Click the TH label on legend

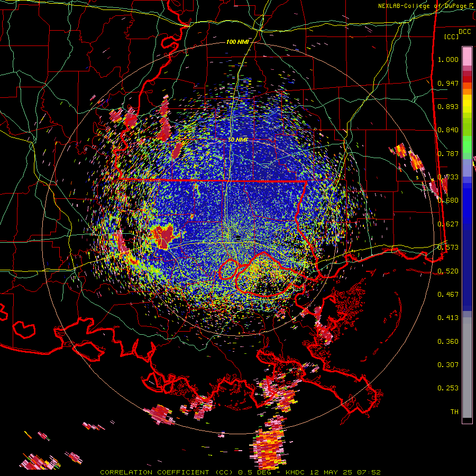tap(454, 411)
